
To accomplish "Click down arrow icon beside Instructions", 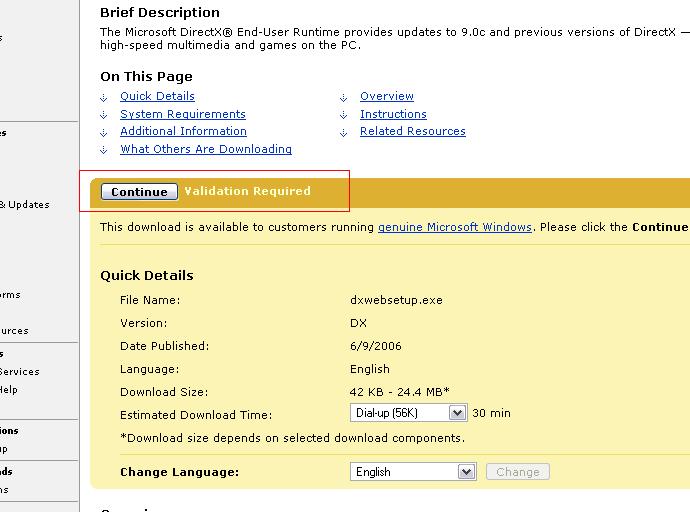I will (x=344, y=115).
